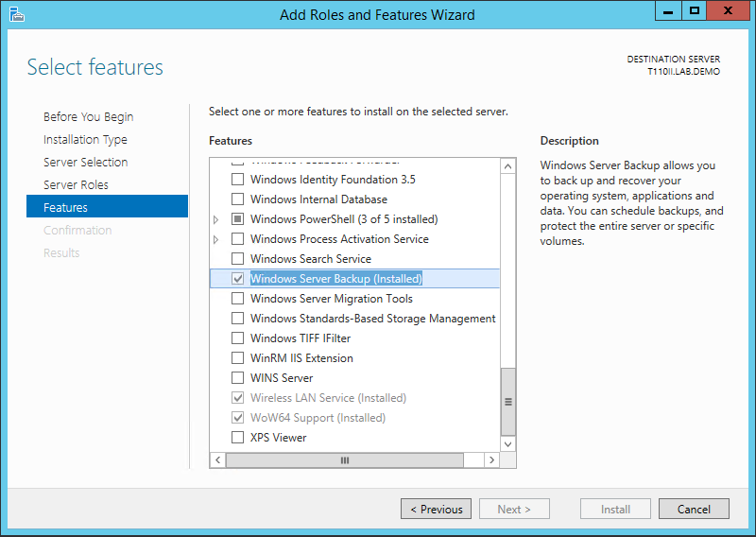Image resolution: width=756 pixels, height=537 pixels.
Task: Click the vertical scrollbar down arrow
Action: pos(508,443)
